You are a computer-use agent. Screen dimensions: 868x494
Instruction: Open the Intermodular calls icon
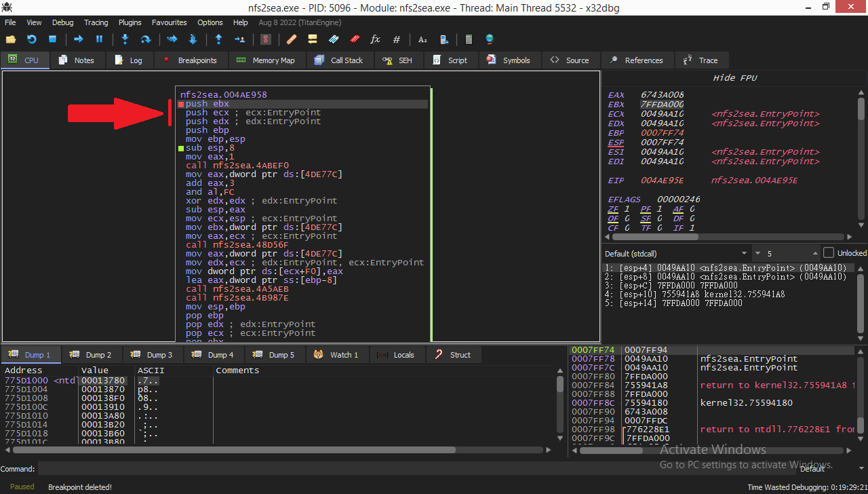pos(443,39)
